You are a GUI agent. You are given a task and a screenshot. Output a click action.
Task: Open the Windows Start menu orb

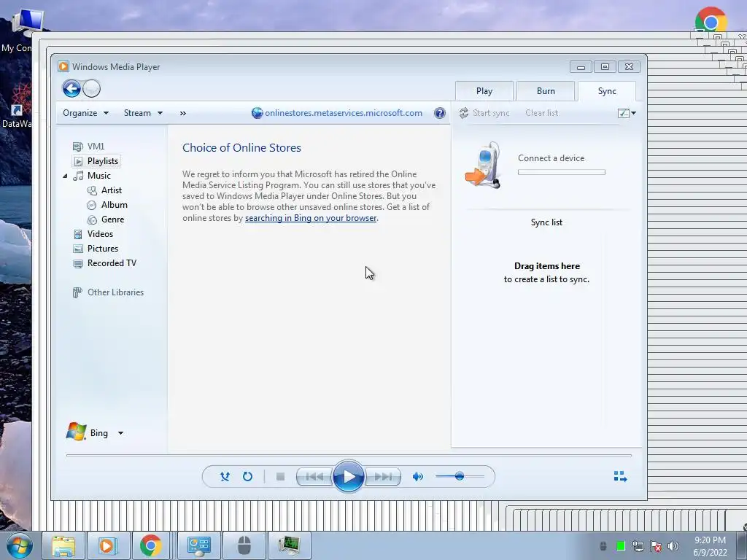click(x=19, y=545)
